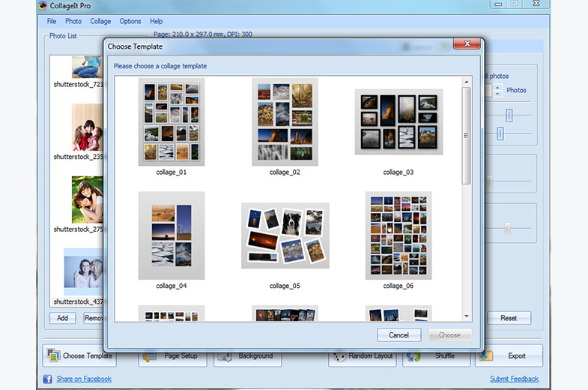Click the Random Layout icon

pos(339,356)
